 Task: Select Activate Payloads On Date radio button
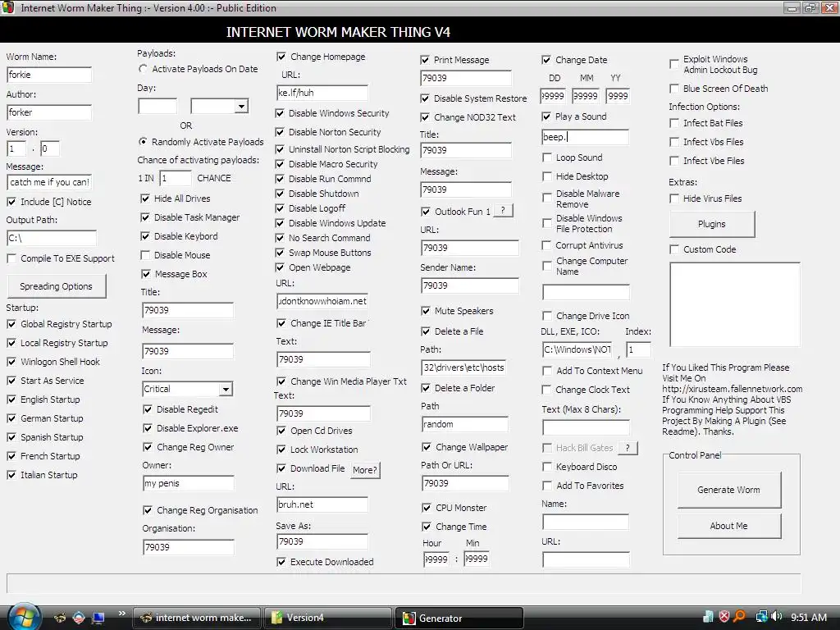pyautogui.click(x=143, y=69)
